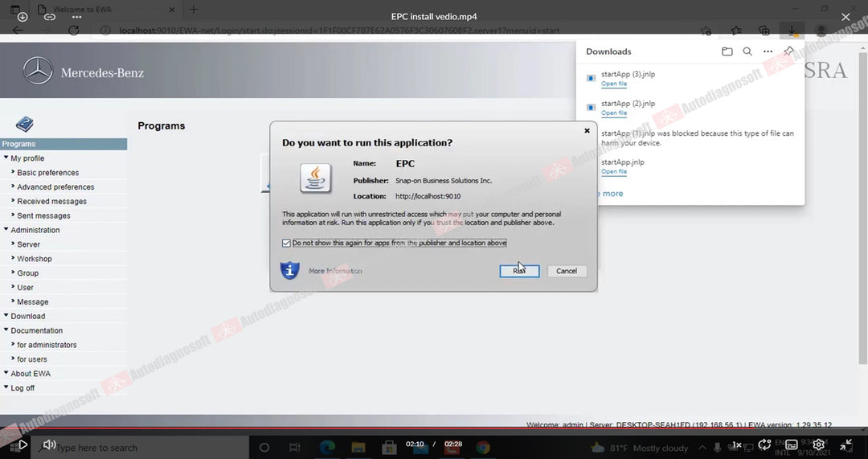The height and width of the screenshot is (459, 868).
Task: Open Server administration page
Action: pyautogui.click(x=28, y=244)
